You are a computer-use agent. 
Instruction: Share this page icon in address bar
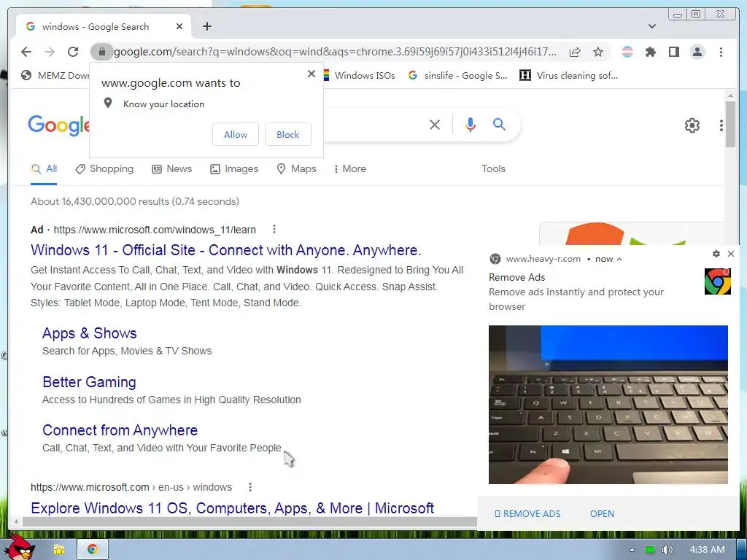pos(575,52)
